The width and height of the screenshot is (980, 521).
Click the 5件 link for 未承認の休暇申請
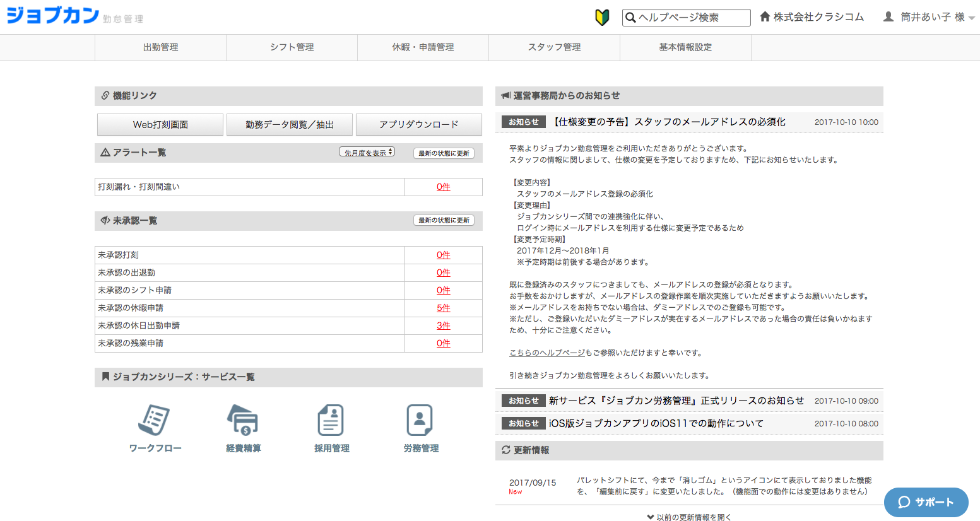pos(444,308)
